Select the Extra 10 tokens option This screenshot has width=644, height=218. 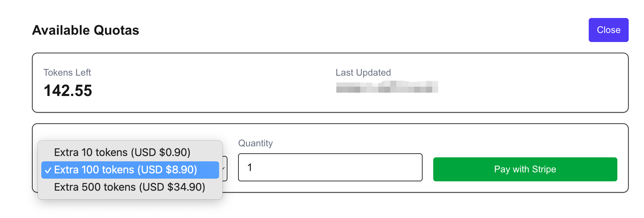click(x=122, y=152)
